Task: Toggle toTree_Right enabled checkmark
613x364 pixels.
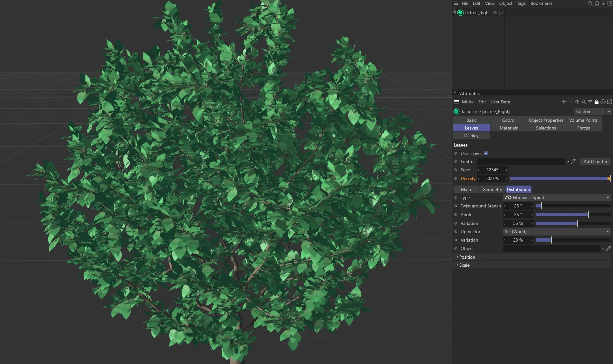Action: point(502,13)
